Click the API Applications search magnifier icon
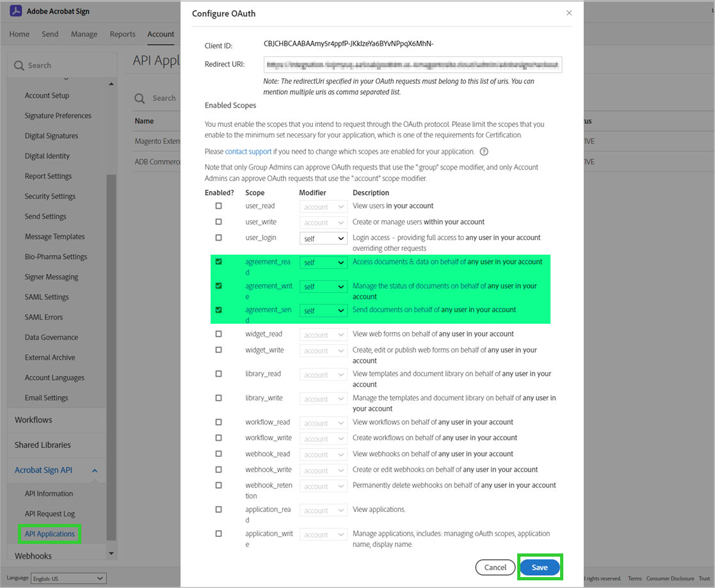Screen dimensions: 715x588 pos(140,99)
